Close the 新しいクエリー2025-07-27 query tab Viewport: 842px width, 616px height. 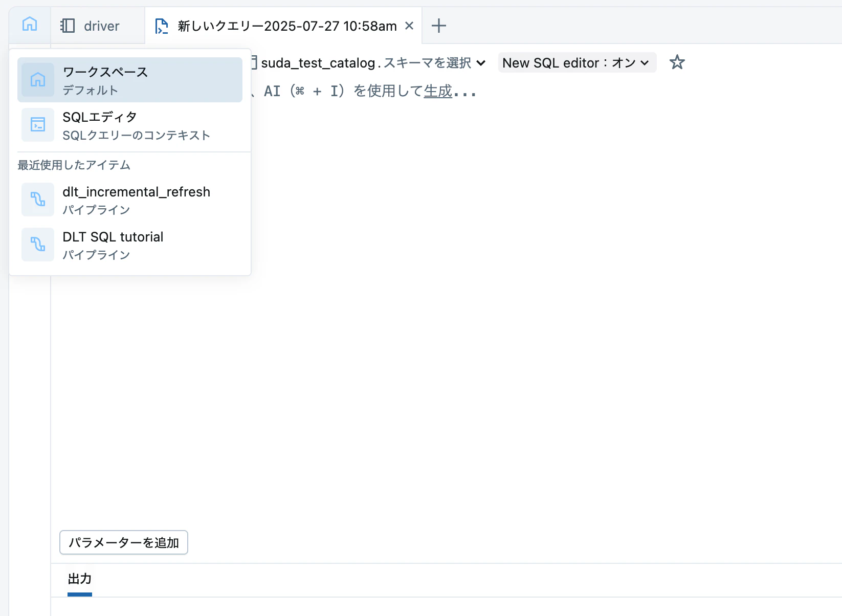point(409,26)
